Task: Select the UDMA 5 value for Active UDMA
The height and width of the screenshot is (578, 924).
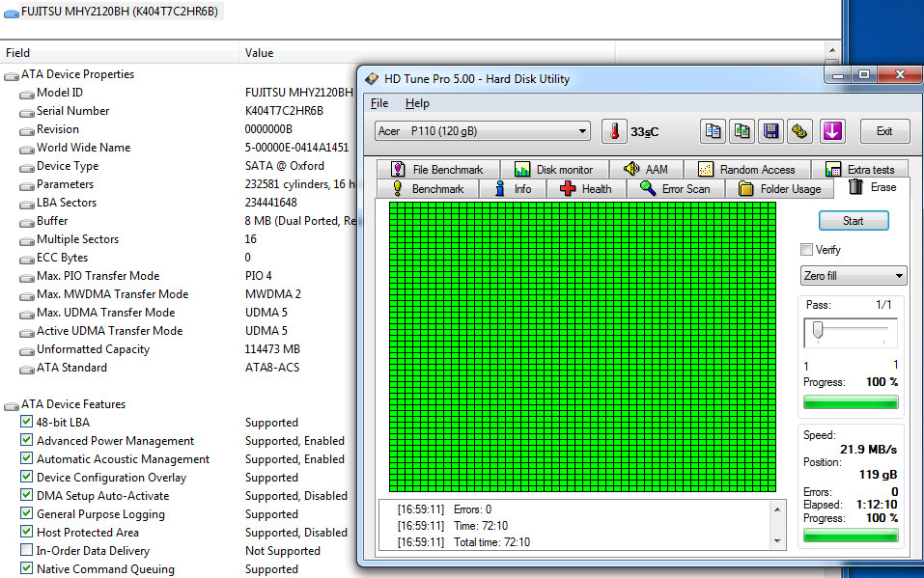Action: tap(266, 331)
